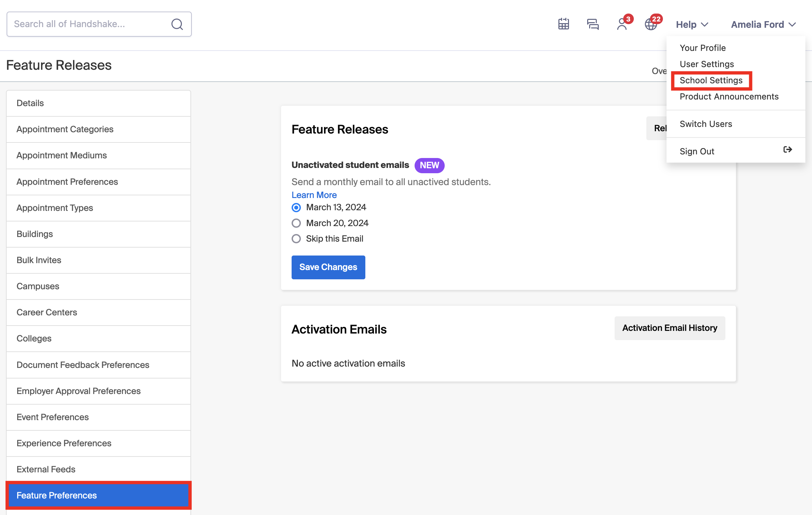812x515 pixels.
Task: Select Buildings in the sidebar
Action: tap(99, 234)
